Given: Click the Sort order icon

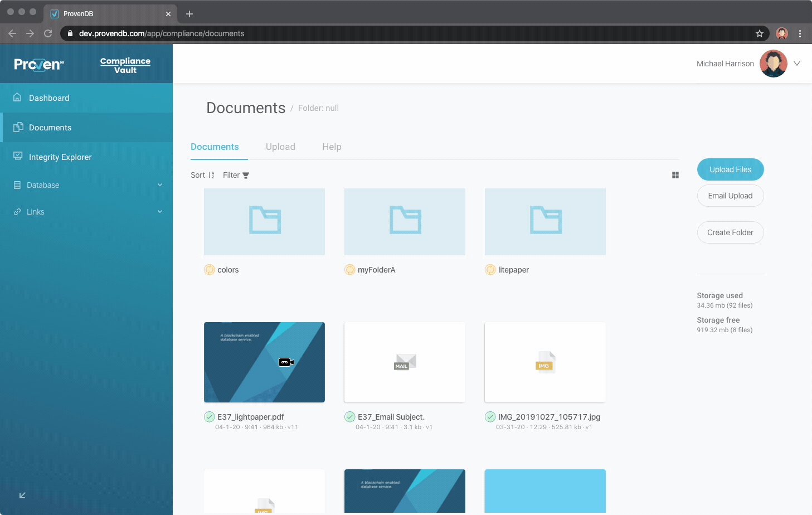Looking at the screenshot, I should click(x=211, y=175).
